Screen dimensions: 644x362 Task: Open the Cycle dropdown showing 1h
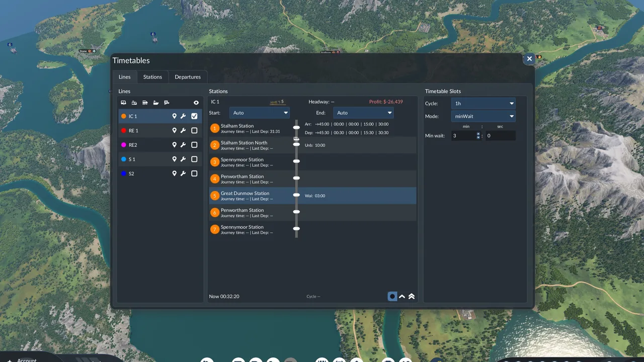point(484,104)
